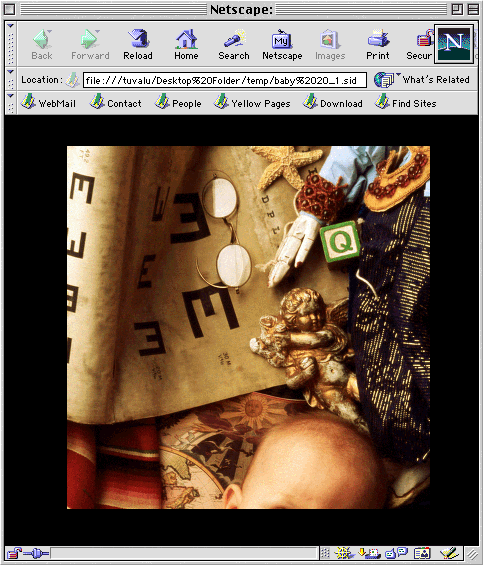
Task: Click the Reload toolbar button
Action: pyautogui.click(x=138, y=45)
